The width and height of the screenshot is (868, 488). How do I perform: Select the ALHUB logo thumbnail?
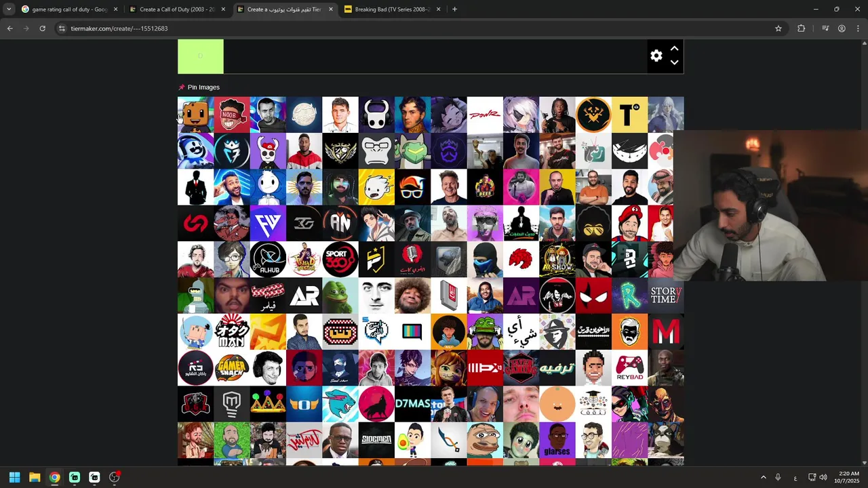(x=268, y=260)
